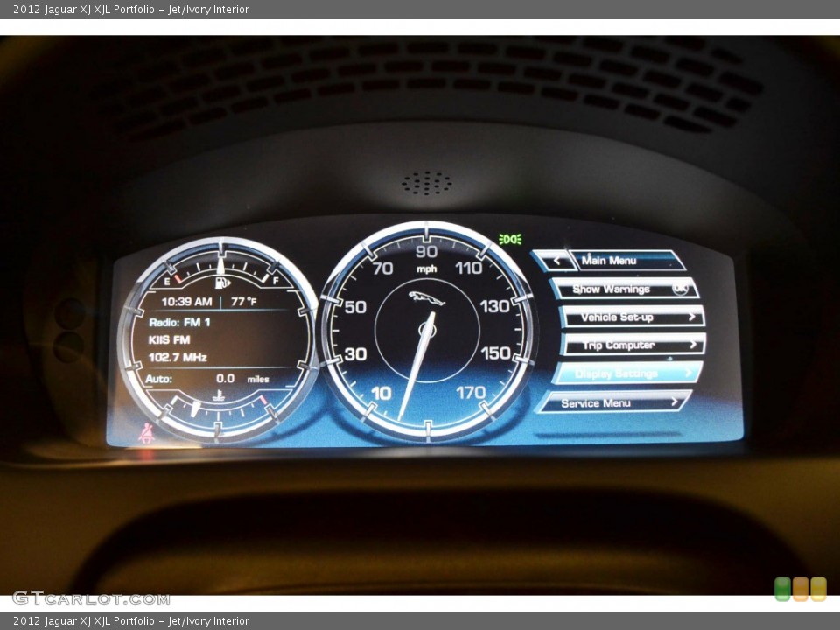
Task: Click the Jaguar leaper logo in speedometer
Action: click(427, 298)
